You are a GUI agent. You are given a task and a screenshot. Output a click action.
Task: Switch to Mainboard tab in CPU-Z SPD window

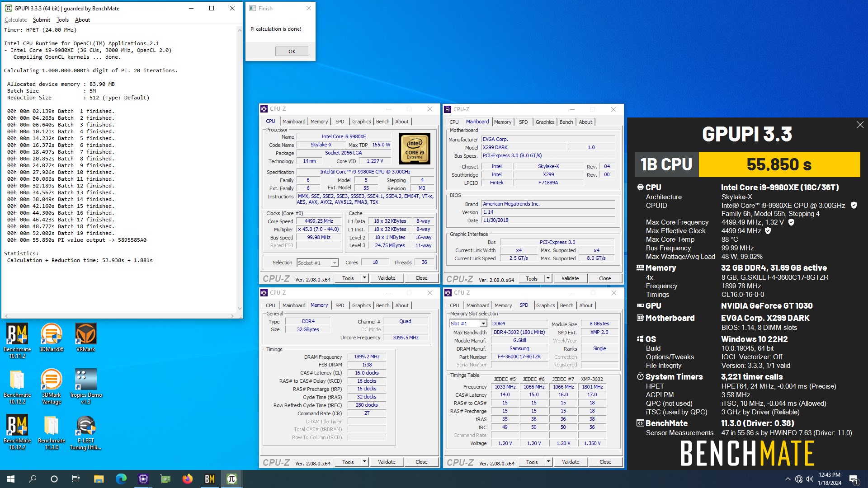(478, 305)
